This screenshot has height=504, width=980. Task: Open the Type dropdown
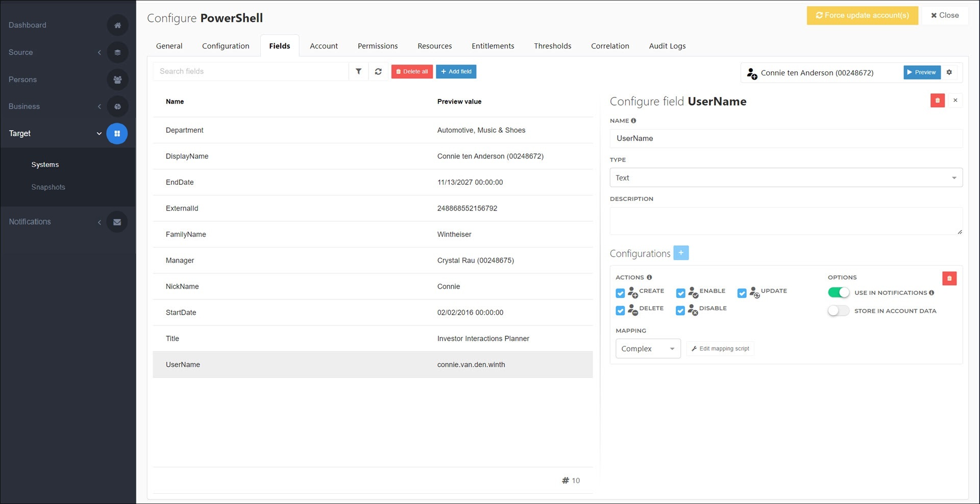tap(786, 178)
